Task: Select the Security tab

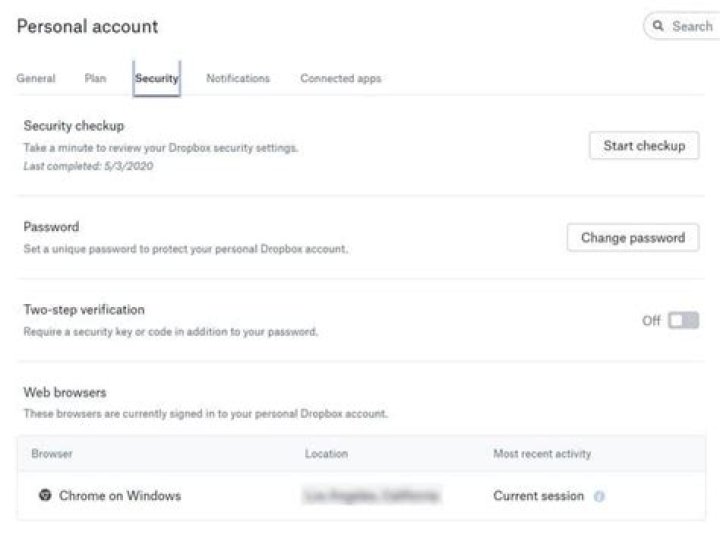Action: [157, 78]
